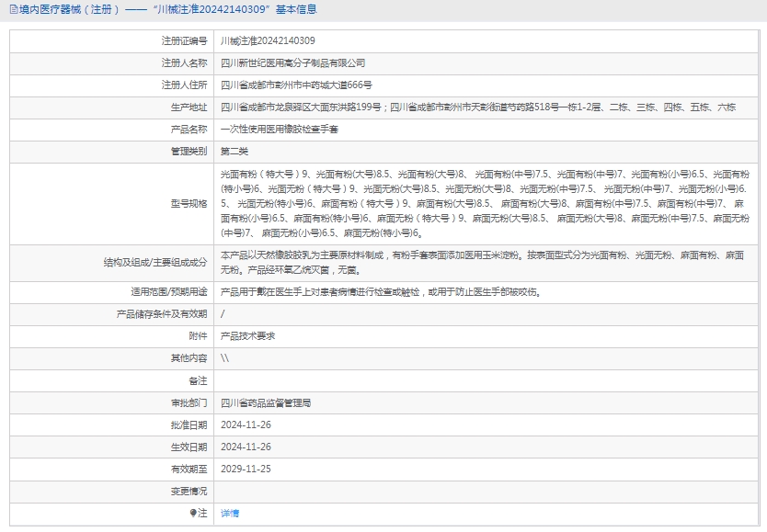The image size is (767, 532).
Task: Click the 适用范围/预期用途 intended use text
Action: [380, 292]
